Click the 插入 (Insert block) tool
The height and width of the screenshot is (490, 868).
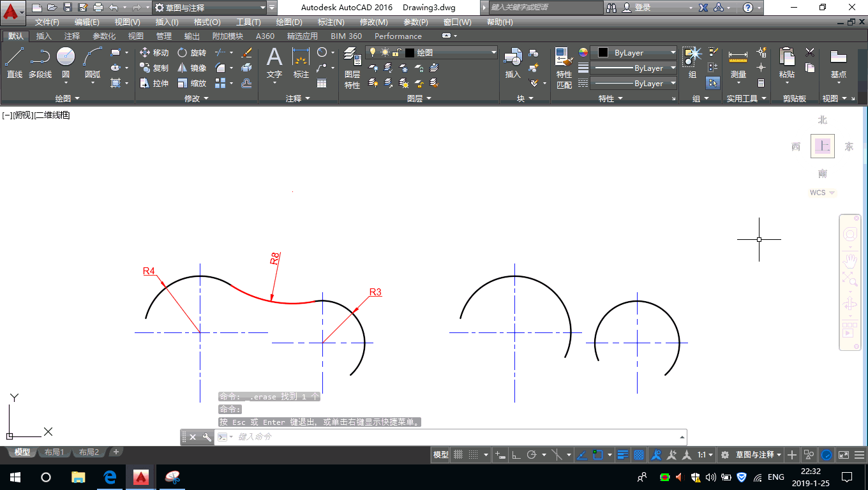(x=513, y=63)
